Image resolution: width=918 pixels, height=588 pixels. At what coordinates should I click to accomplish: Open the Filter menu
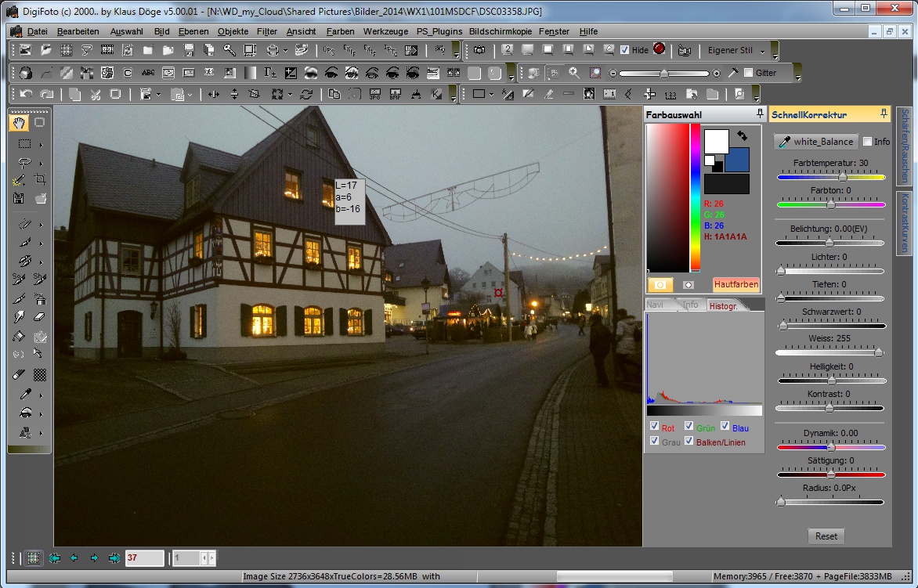coord(266,31)
